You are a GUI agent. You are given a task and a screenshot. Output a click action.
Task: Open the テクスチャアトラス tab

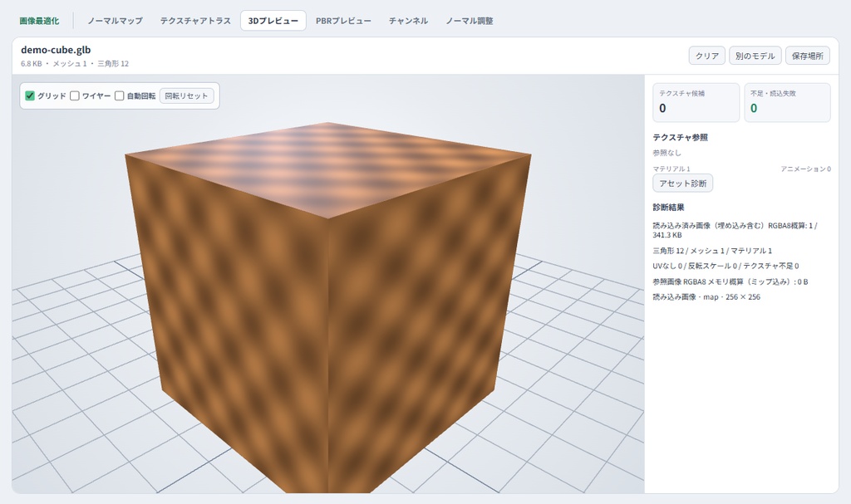tap(195, 21)
